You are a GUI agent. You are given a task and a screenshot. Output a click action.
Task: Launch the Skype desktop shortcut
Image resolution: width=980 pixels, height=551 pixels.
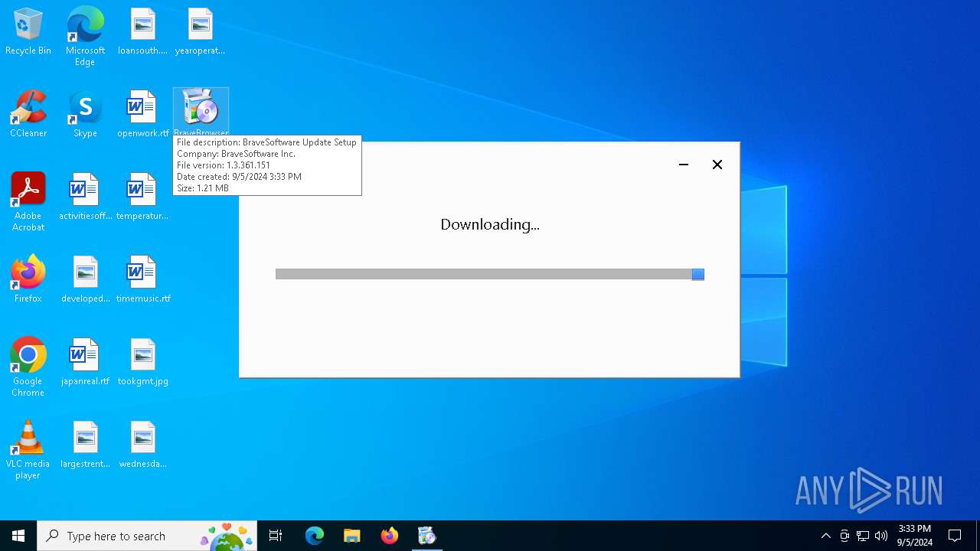click(x=85, y=115)
